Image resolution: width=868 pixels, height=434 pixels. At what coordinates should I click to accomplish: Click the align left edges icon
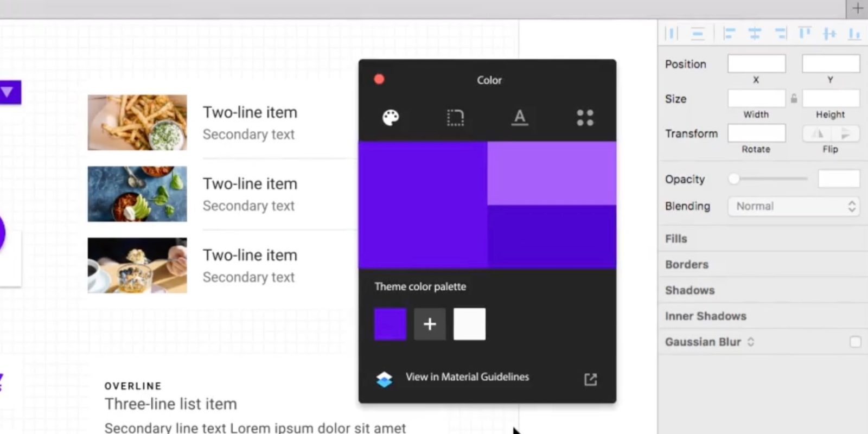[729, 34]
